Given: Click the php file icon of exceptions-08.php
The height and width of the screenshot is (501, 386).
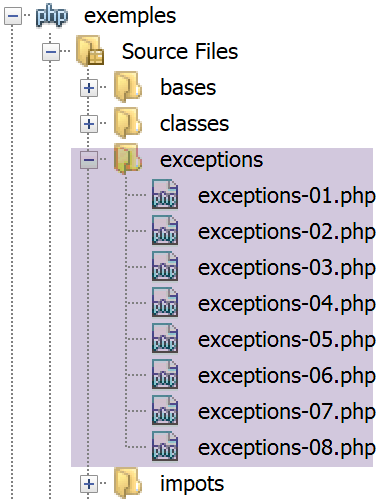Looking at the screenshot, I should point(165,446).
